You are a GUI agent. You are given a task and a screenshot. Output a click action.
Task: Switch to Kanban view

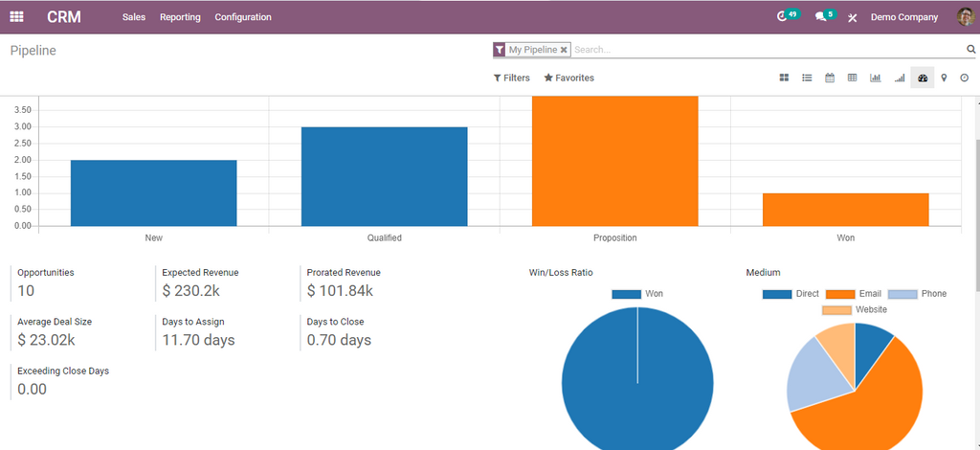point(784,79)
